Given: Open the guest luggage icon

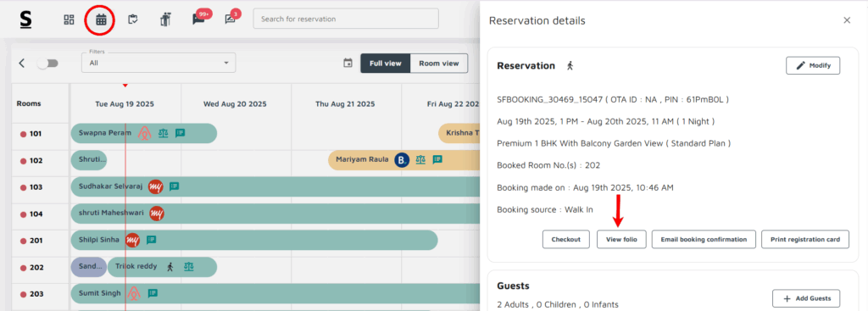Looking at the screenshot, I should [x=165, y=19].
